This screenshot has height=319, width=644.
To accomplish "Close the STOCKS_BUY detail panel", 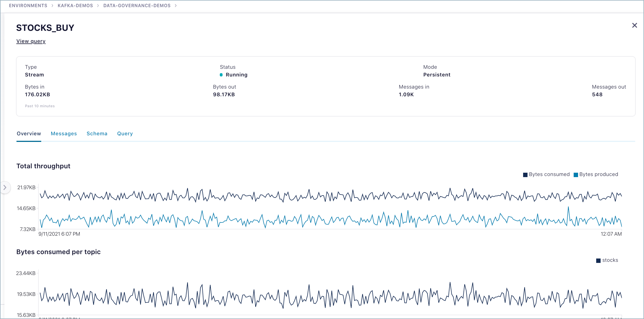I will point(634,26).
